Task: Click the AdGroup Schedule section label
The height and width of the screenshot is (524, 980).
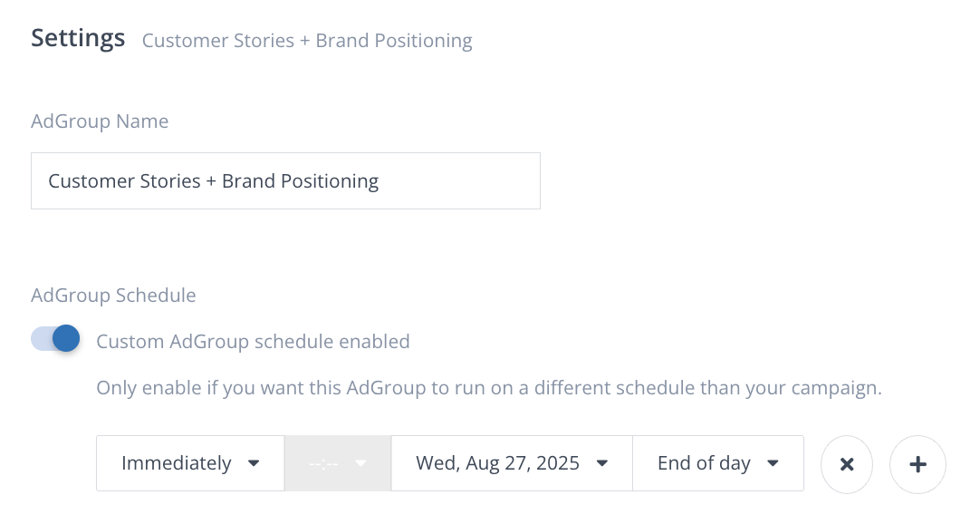Action: coord(113,296)
